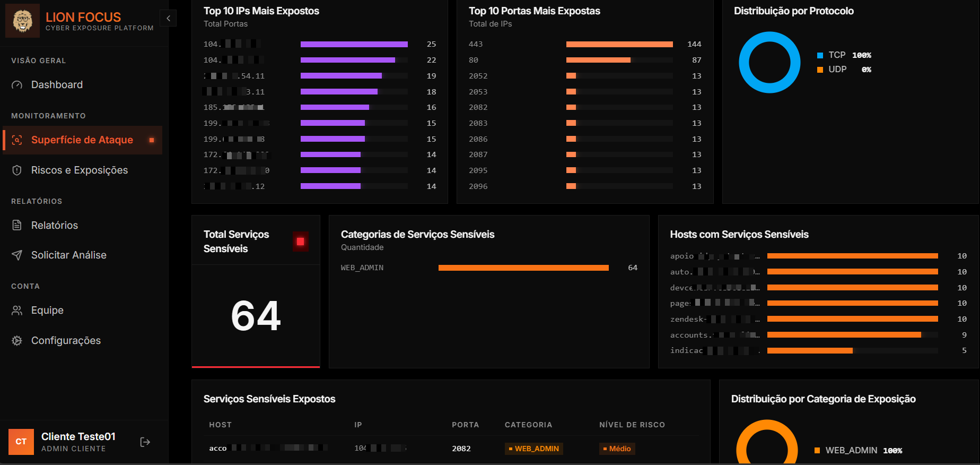Click the IP ending in .54.11
This screenshot has width=980, height=465.
[234, 76]
